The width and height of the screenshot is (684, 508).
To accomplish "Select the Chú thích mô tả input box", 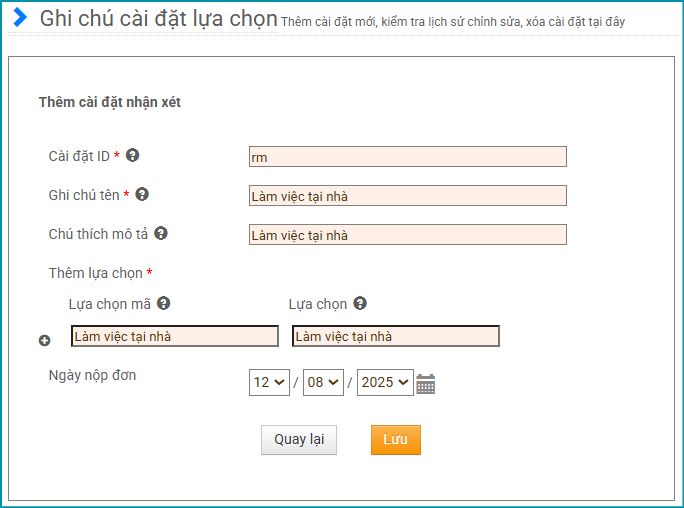I will coord(407,235).
